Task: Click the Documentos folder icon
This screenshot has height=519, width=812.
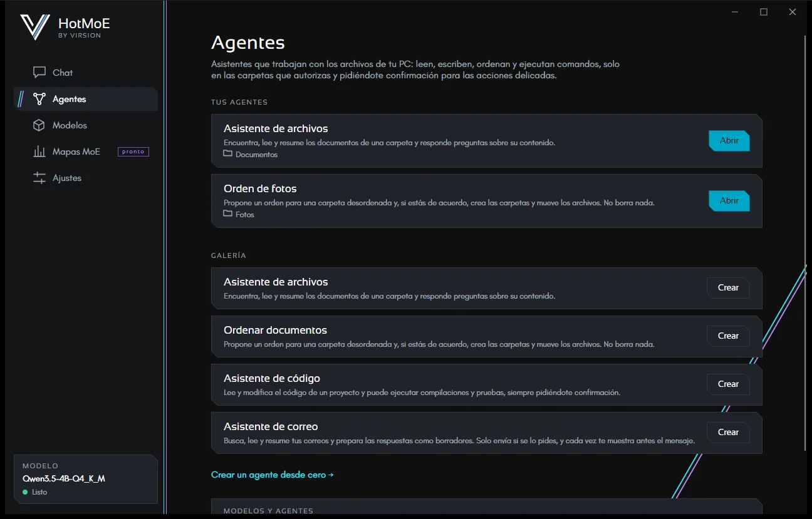Action: tap(228, 153)
